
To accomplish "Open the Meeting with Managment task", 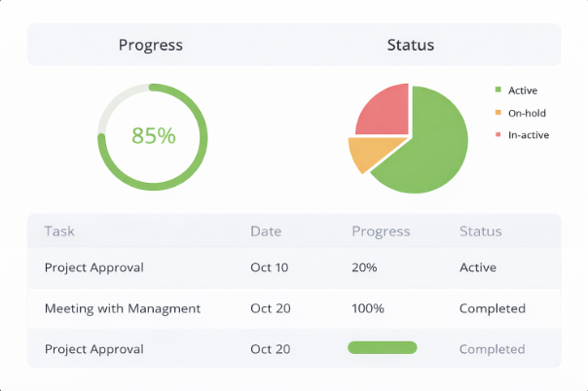I will pos(123,308).
